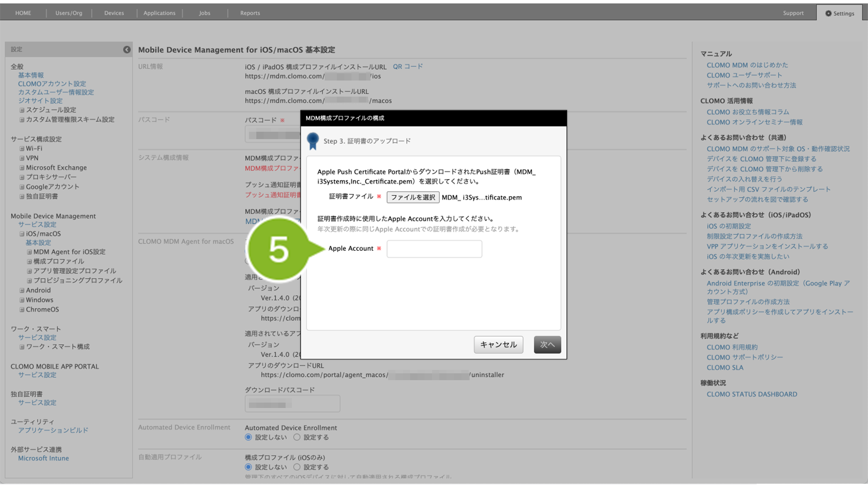868x488 pixels.
Task: Click the キャンセル button
Action: (498, 345)
